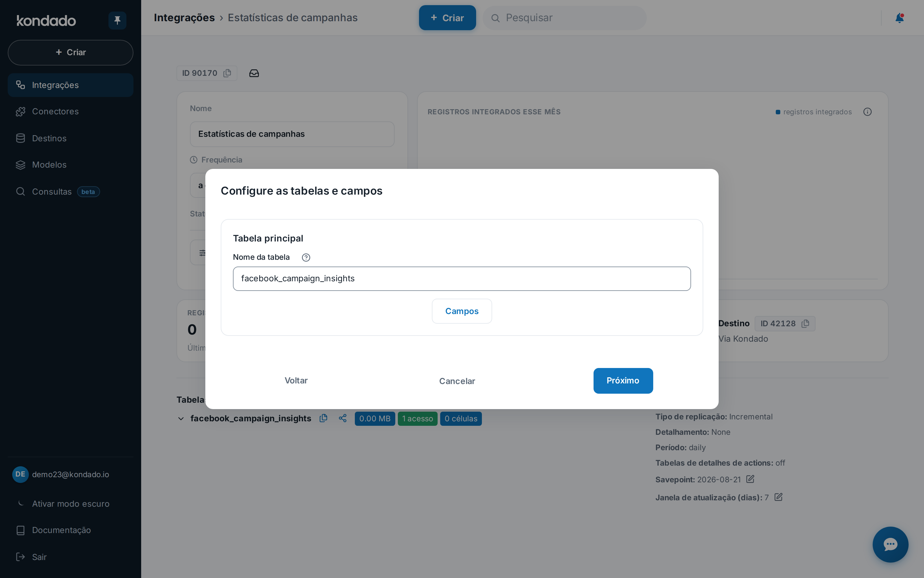Click the Integrações breadcrumb link
The width and height of the screenshot is (924, 578).
pyautogui.click(x=184, y=18)
